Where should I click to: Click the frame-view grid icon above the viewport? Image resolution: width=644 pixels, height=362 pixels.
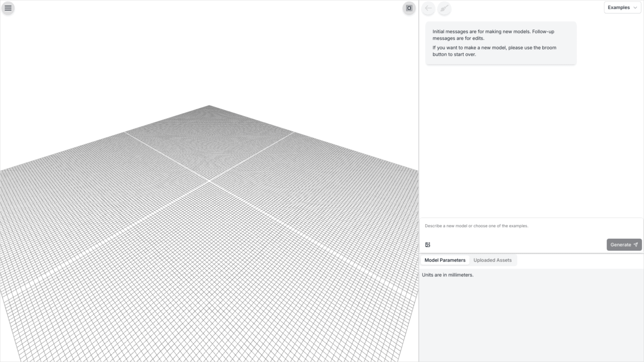click(x=409, y=8)
